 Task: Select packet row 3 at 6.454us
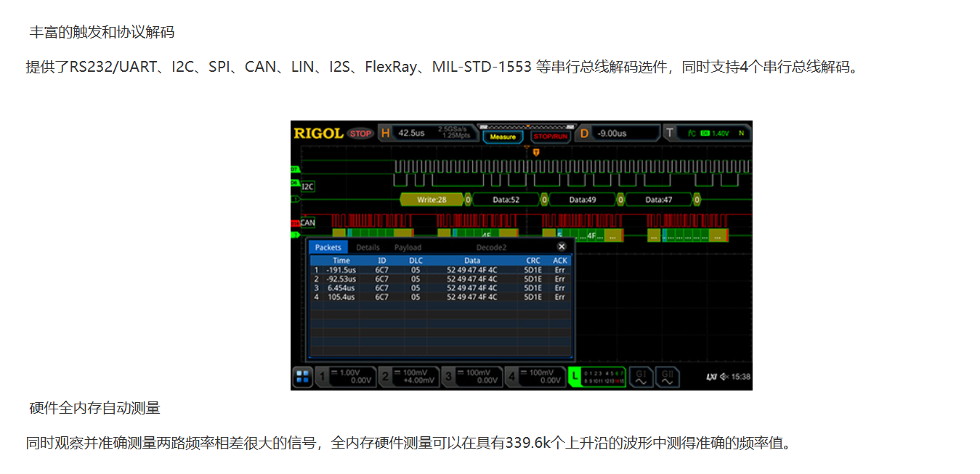pos(441,287)
